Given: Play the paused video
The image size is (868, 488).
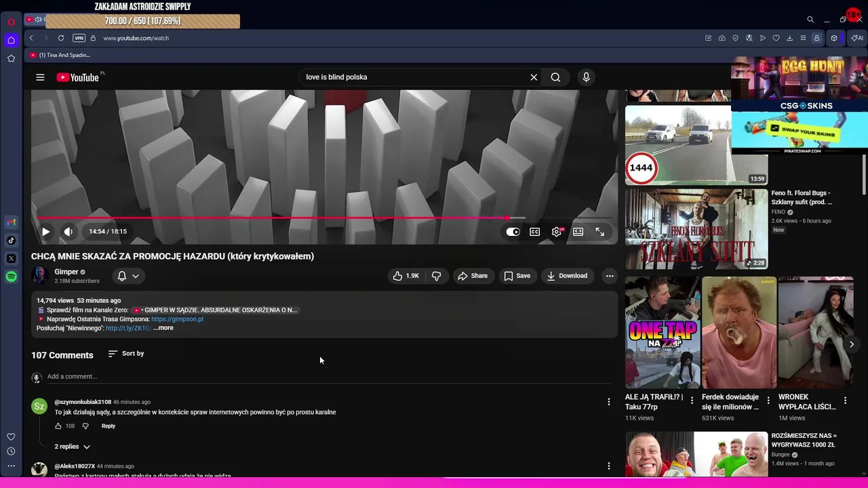Looking at the screenshot, I should (x=45, y=232).
